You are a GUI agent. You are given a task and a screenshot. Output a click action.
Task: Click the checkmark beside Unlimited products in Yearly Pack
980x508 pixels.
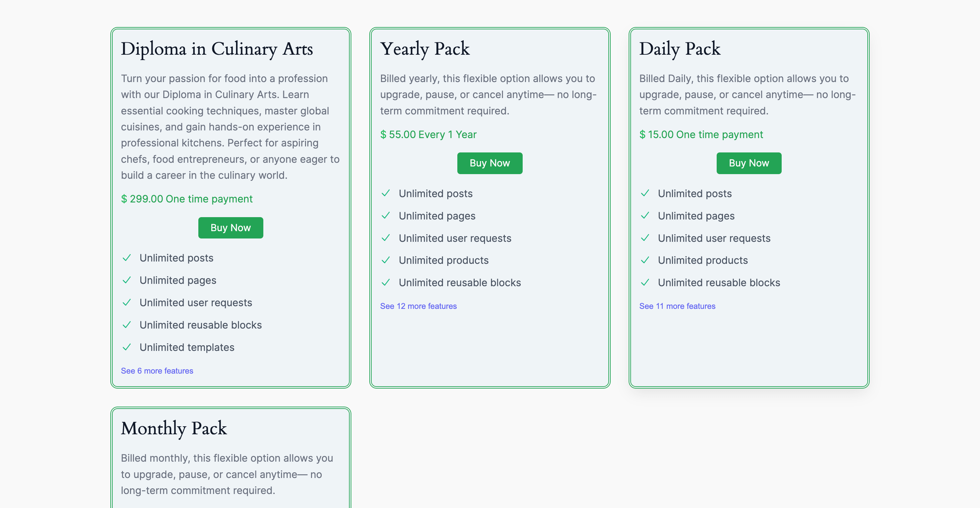coord(386,260)
